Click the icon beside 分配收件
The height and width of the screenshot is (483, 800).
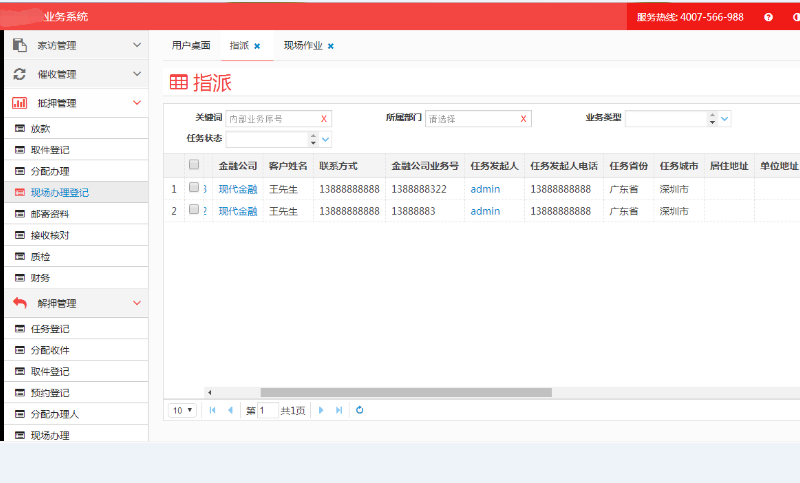click(x=20, y=350)
